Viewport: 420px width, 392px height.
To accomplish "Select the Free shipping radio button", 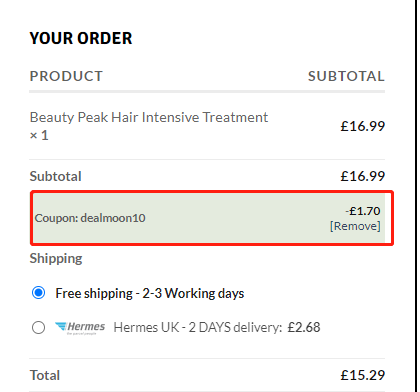I will pos(38,293).
